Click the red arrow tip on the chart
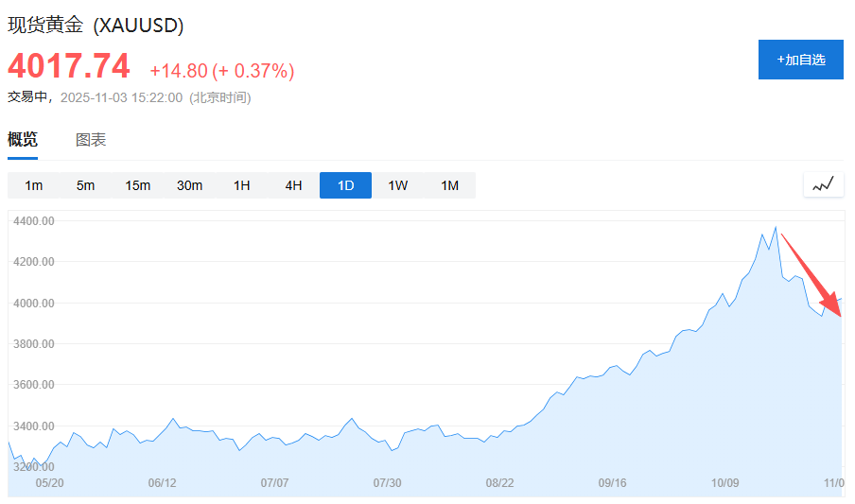 (838, 314)
